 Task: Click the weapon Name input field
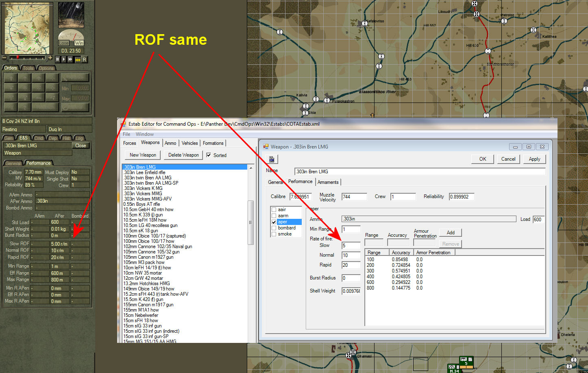[x=420, y=172]
